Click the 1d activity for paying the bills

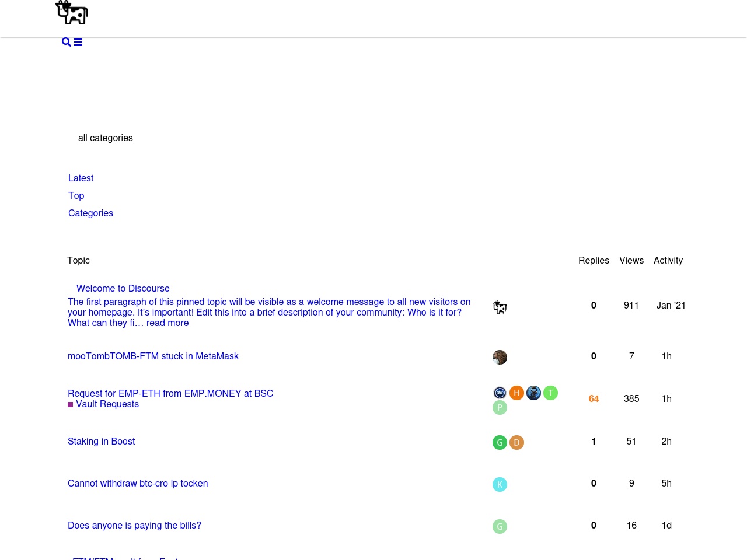[666, 526]
